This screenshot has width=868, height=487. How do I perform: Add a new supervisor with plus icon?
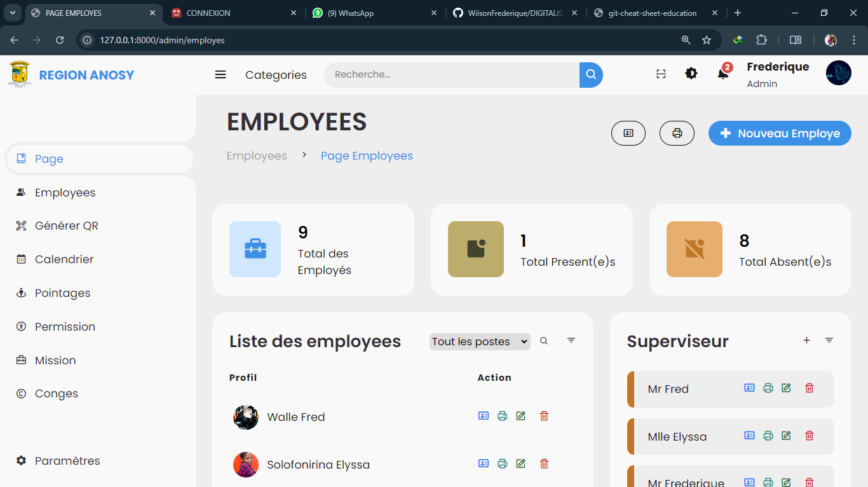(x=806, y=341)
